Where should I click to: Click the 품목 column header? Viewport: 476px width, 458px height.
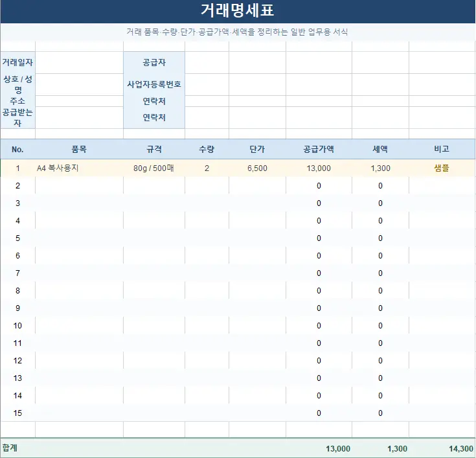pyautogui.click(x=79, y=149)
